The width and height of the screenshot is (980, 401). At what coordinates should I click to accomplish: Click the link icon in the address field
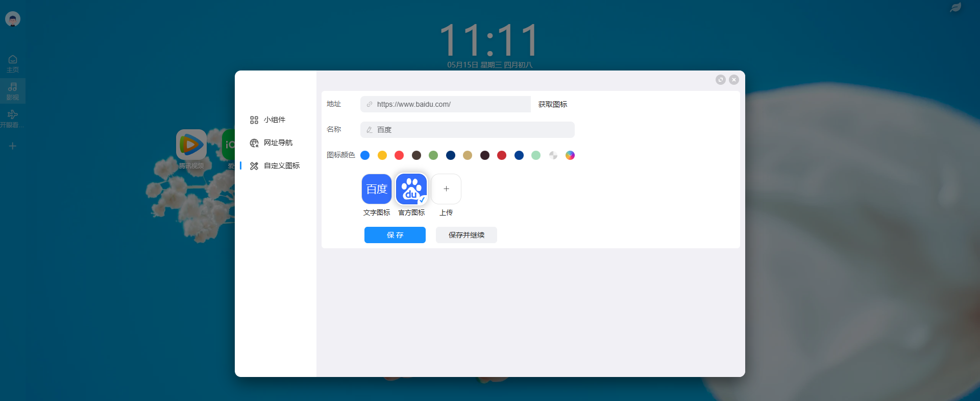click(x=370, y=104)
